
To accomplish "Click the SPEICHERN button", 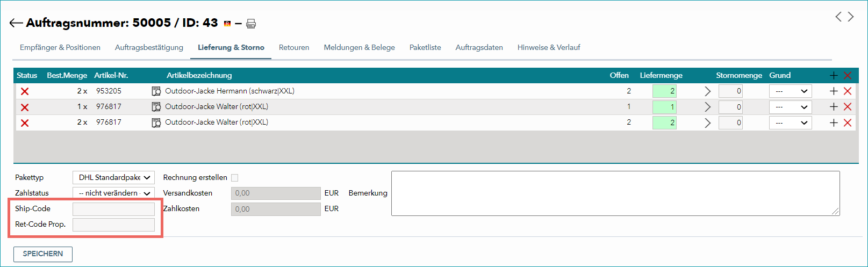I will (43, 254).
